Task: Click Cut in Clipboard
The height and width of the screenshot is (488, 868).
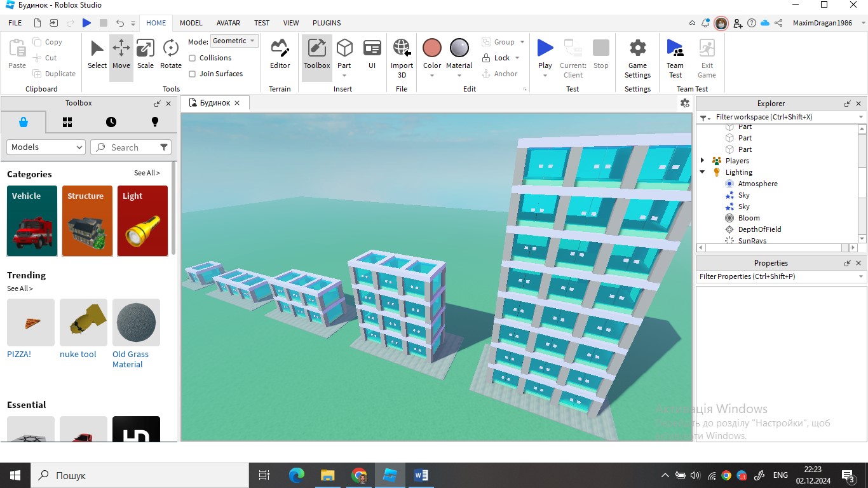Action: click(x=44, y=58)
